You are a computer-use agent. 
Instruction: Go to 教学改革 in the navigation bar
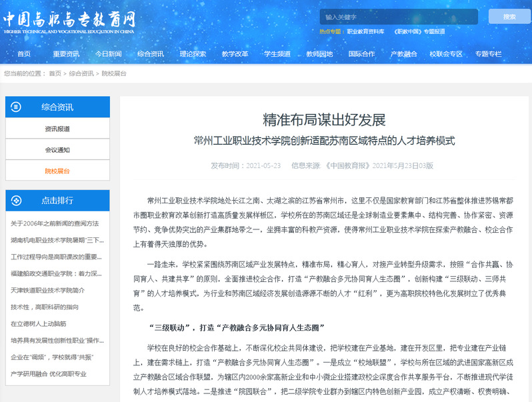(235, 54)
